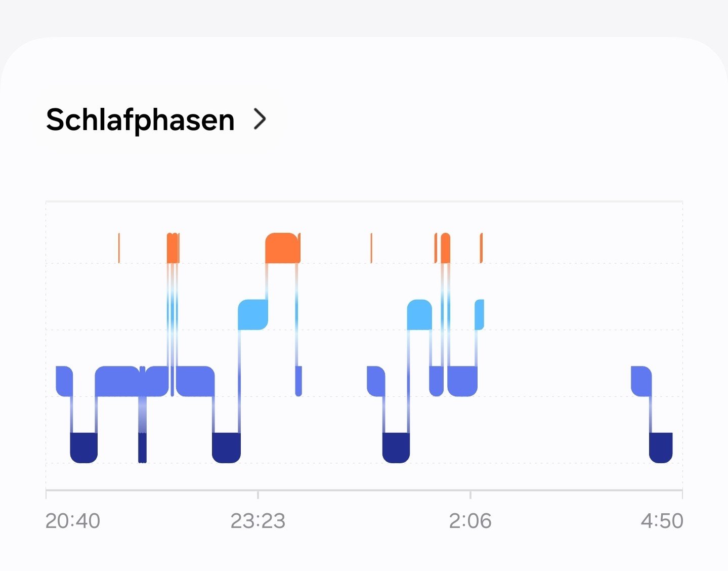Select the rightmost orange awake line

point(481,249)
